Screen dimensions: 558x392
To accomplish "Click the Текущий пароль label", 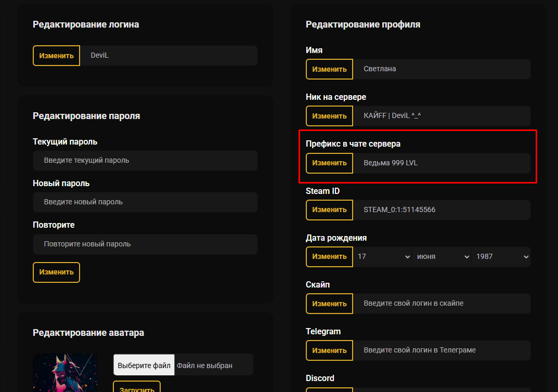I will pos(65,141).
